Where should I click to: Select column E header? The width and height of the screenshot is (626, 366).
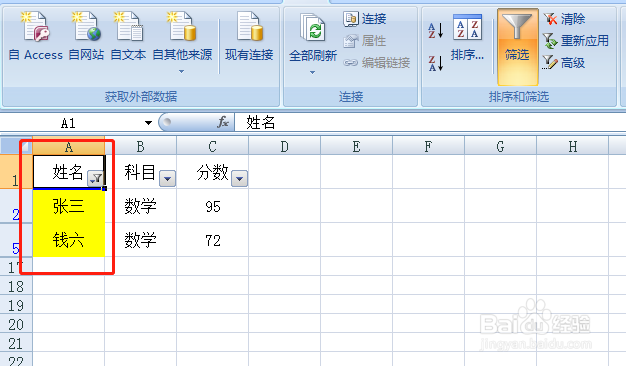(357, 146)
